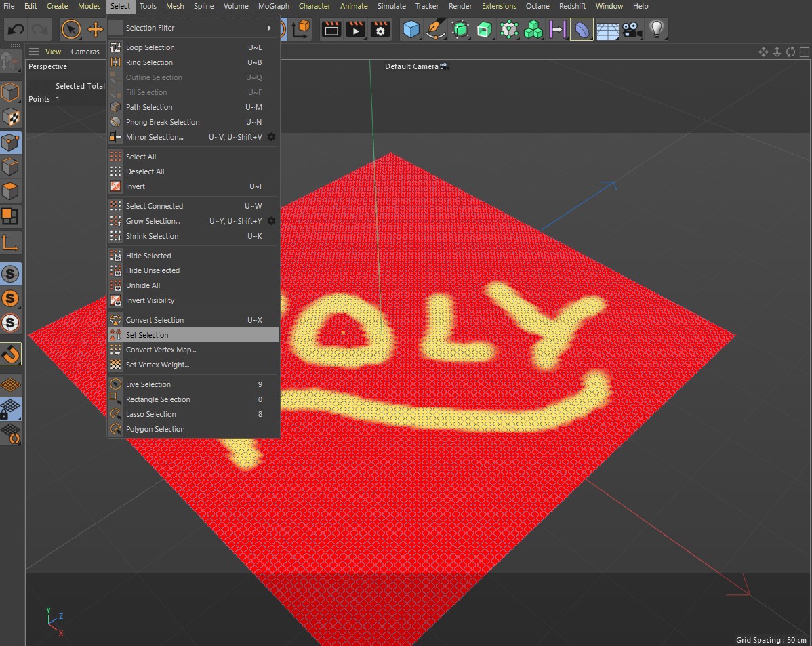The width and height of the screenshot is (812, 646).
Task: Click the Redo arrow icon
Action: 39,29
